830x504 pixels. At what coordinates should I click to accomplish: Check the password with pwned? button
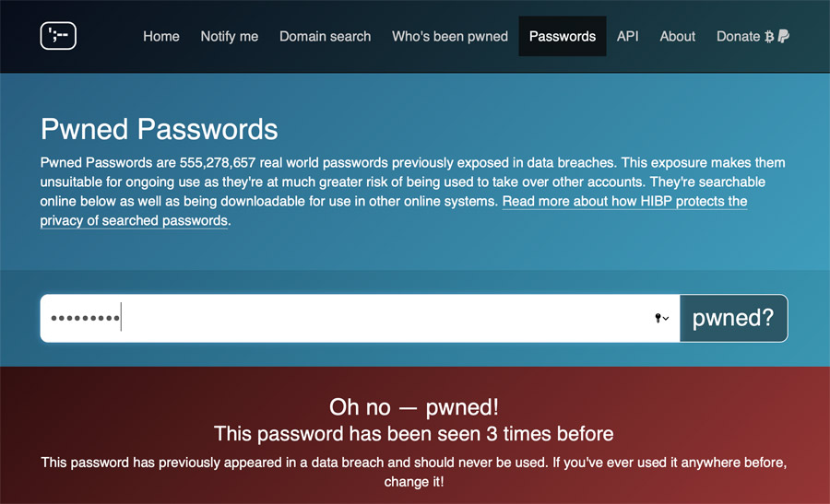pyautogui.click(x=734, y=318)
